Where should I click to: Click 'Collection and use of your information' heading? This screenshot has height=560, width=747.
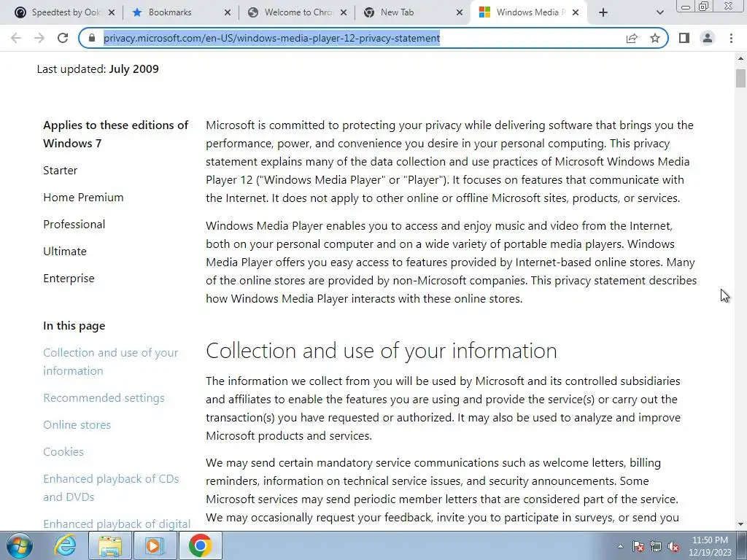tap(381, 351)
